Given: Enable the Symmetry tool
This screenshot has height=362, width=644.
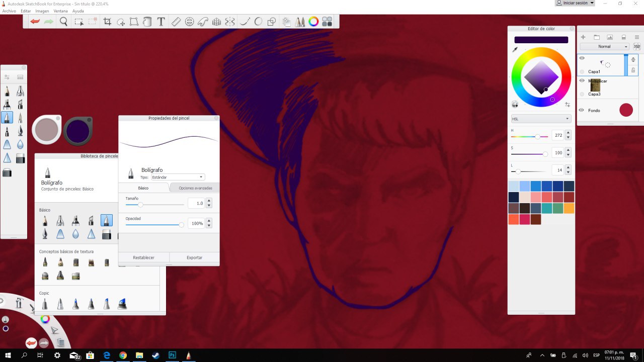Looking at the screenshot, I should coord(230,22).
